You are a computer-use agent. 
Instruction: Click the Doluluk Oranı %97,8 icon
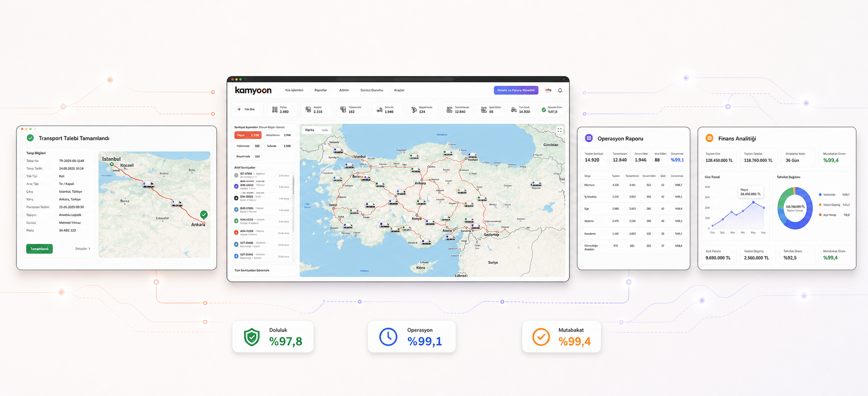[544, 110]
